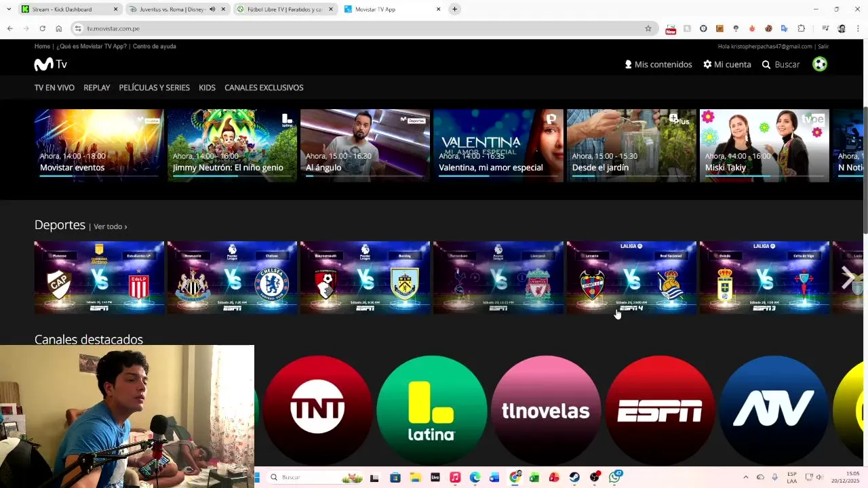868x488 pixels.
Task: Open Miski Takiy program thumbnail
Action: pos(764,145)
